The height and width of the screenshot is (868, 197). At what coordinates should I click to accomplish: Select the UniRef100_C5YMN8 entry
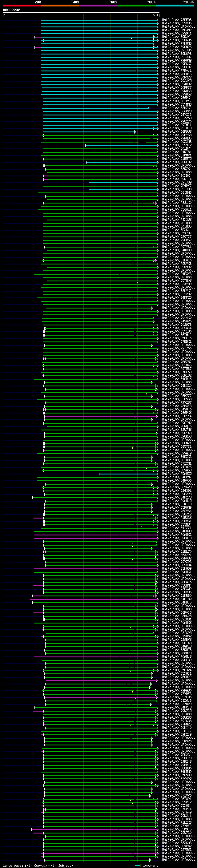click(176, 104)
